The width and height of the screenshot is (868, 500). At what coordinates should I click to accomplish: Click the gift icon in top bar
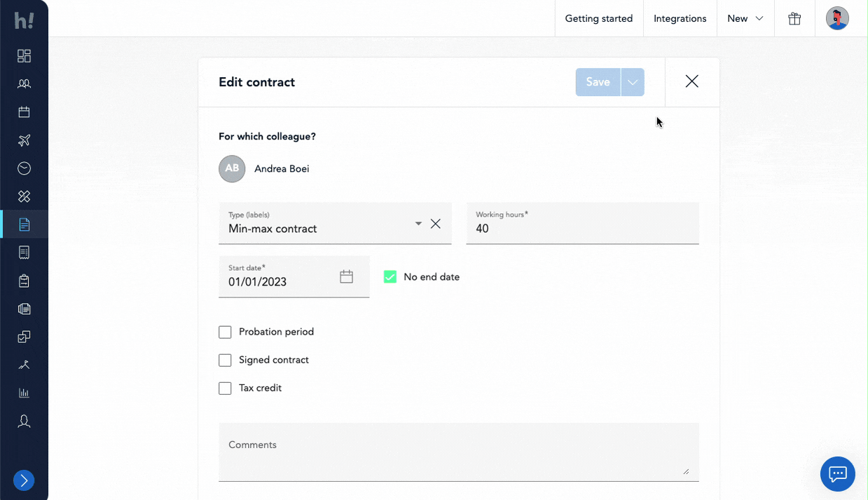794,19
